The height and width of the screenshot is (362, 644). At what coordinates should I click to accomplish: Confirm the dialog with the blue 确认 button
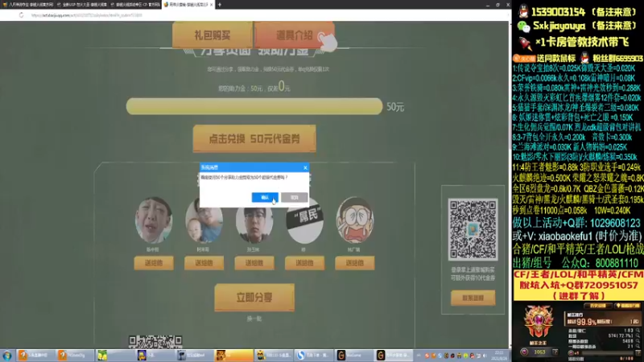(x=265, y=197)
